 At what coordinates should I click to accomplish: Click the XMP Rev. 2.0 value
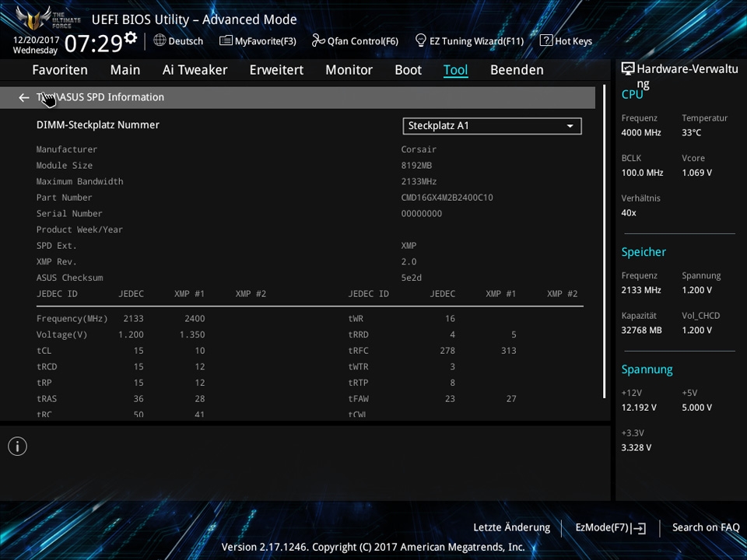(409, 262)
